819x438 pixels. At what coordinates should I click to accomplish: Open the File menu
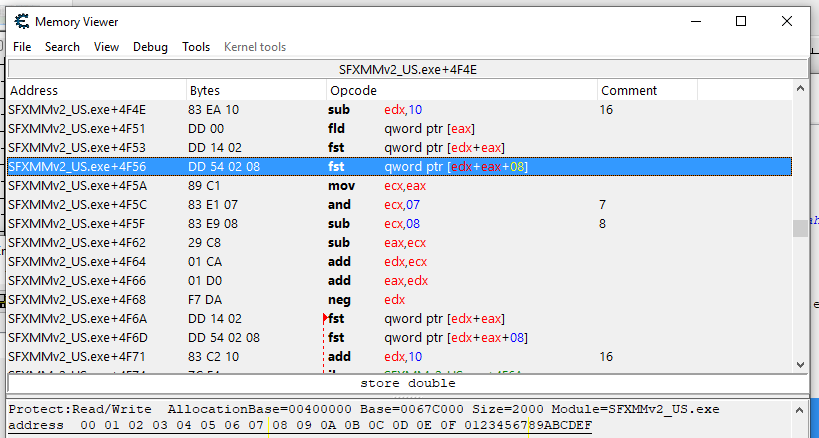pyautogui.click(x=22, y=47)
